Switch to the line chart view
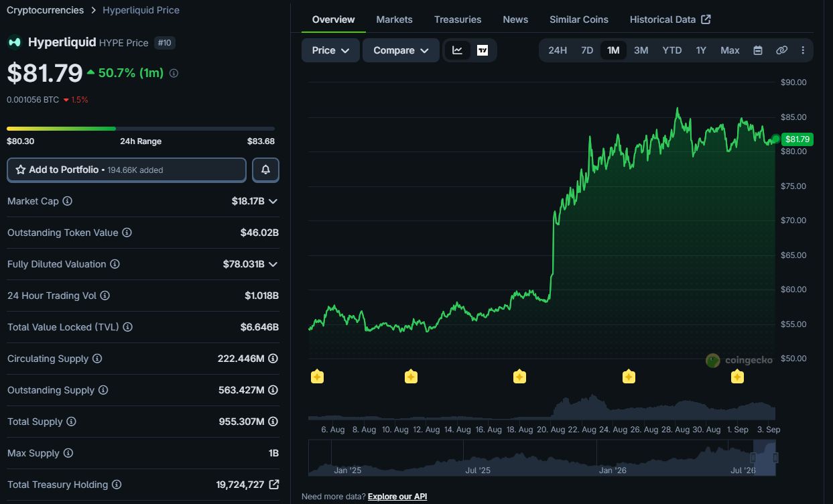 pos(458,50)
